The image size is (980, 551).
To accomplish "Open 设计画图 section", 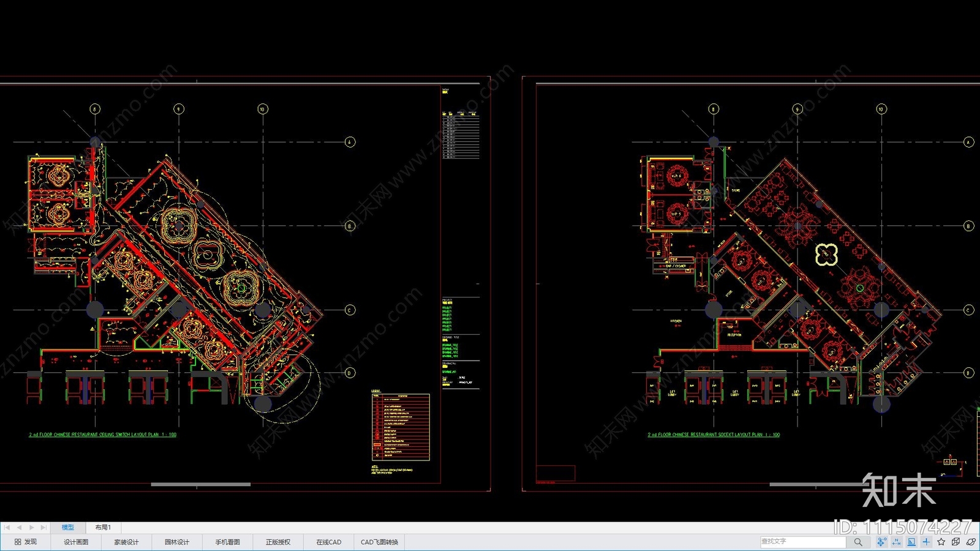I will pos(76,542).
